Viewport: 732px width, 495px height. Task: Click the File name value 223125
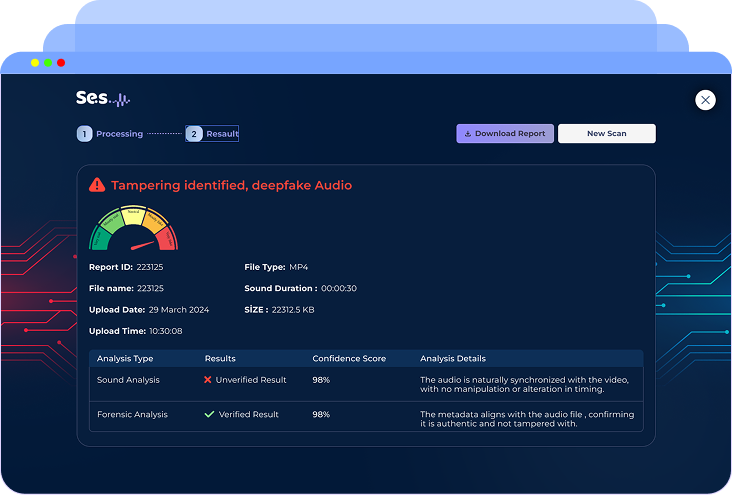(150, 289)
